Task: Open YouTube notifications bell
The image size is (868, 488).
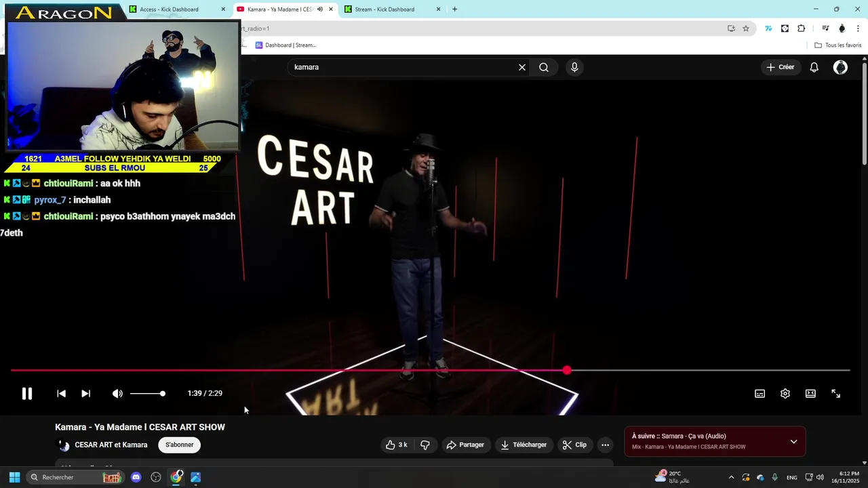Action: [x=814, y=67]
